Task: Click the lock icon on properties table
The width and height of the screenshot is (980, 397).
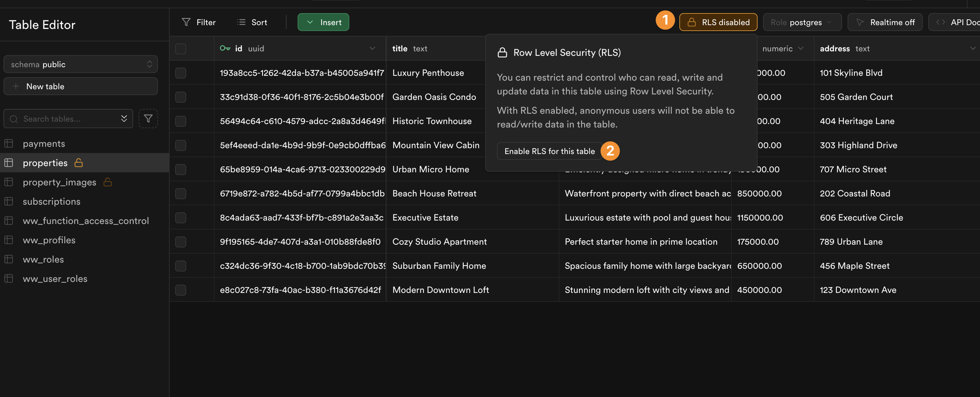Action: [78, 162]
